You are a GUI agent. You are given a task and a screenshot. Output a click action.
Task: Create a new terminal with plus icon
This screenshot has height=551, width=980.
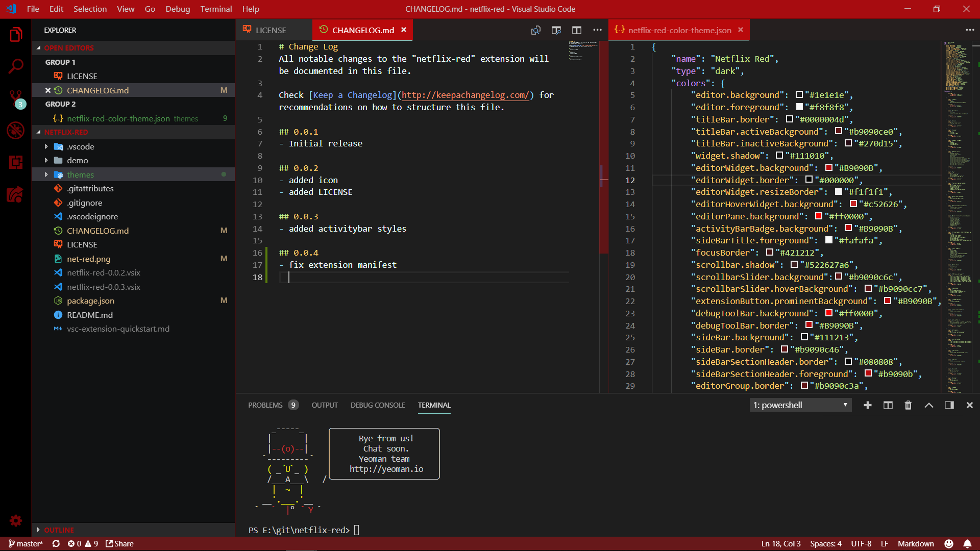click(867, 405)
